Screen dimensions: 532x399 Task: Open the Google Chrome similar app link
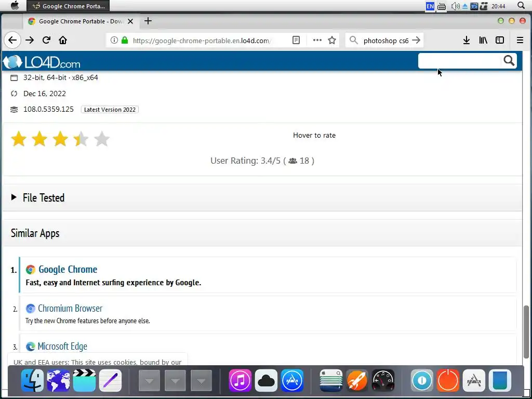(68, 270)
